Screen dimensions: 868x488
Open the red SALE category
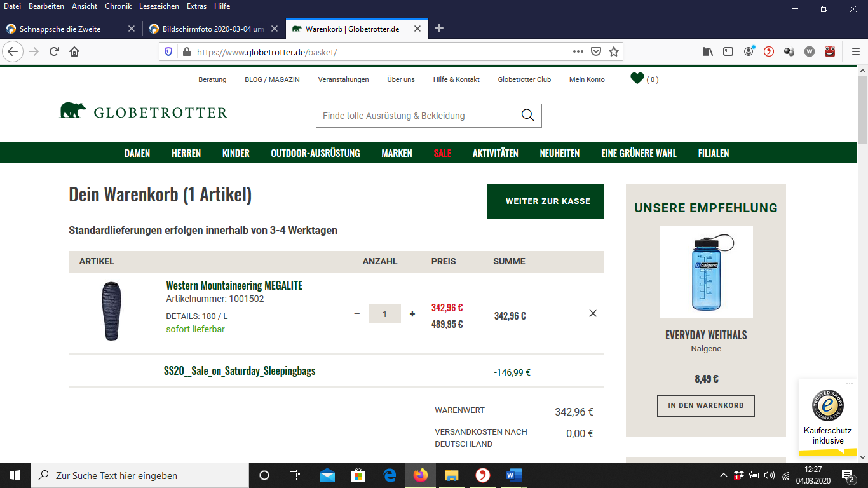(442, 153)
